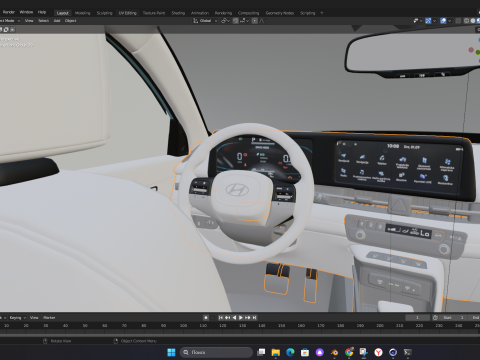Viewport: 480px width, 360px height.
Task: Play animation in reverse
Action: pos(234,318)
